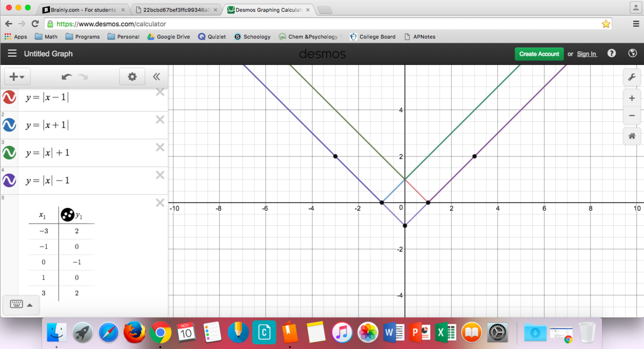Click Create Account button
Screen dimensions: 644x349
click(x=539, y=54)
